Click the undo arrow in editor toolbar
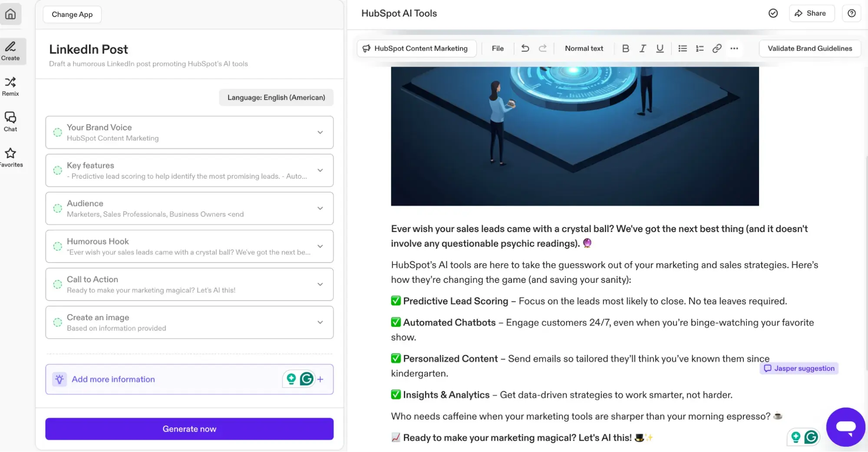 click(525, 48)
